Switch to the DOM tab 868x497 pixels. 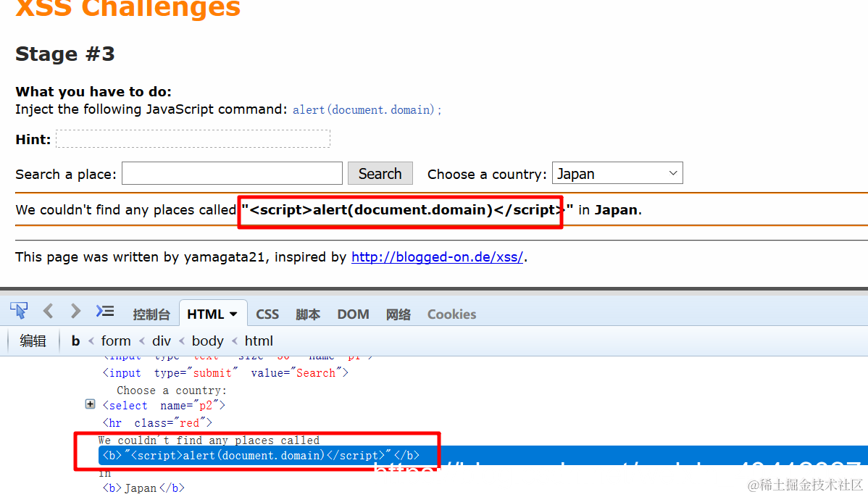click(353, 314)
